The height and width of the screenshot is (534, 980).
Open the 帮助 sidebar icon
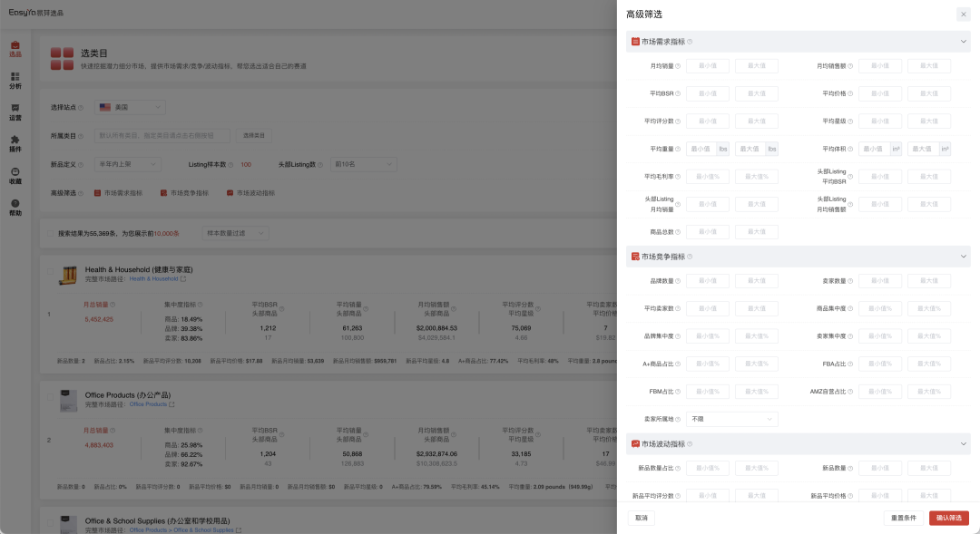click(x=15, y=208)
